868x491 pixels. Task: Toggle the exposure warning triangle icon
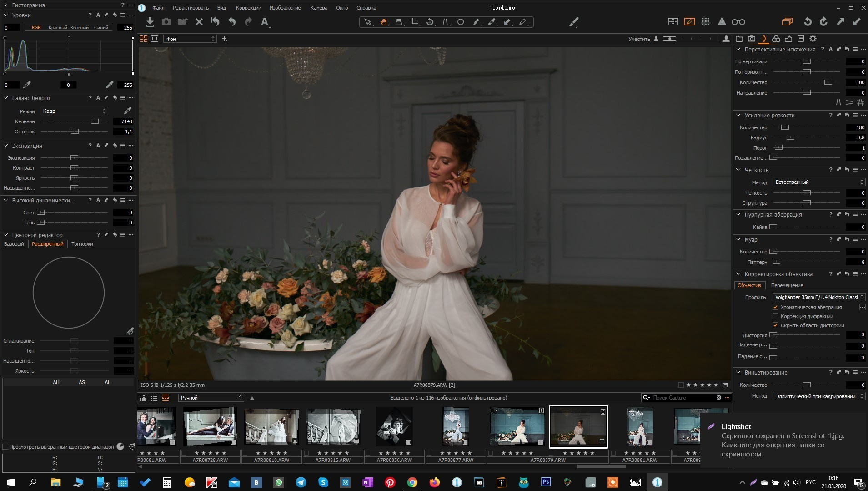click(x=722, y=22)
